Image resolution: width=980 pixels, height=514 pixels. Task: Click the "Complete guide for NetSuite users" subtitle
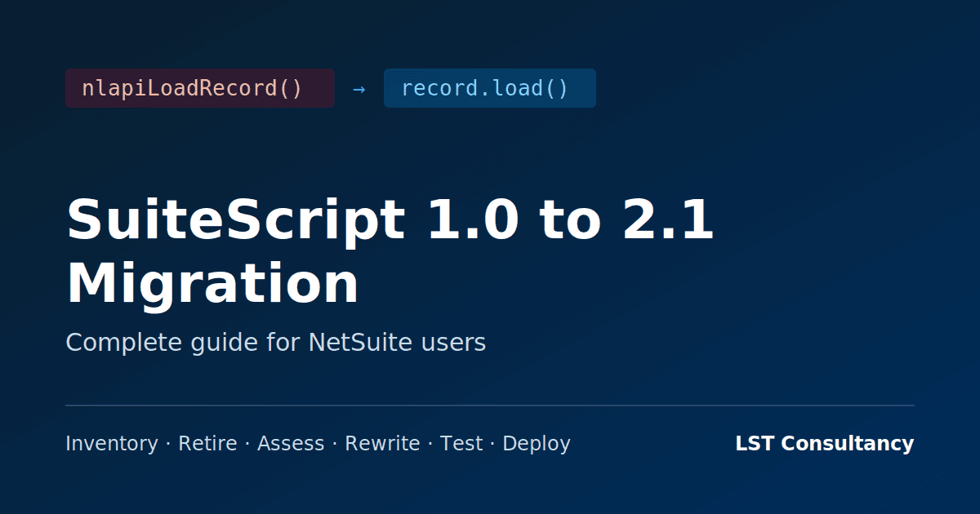coord(276,343)
